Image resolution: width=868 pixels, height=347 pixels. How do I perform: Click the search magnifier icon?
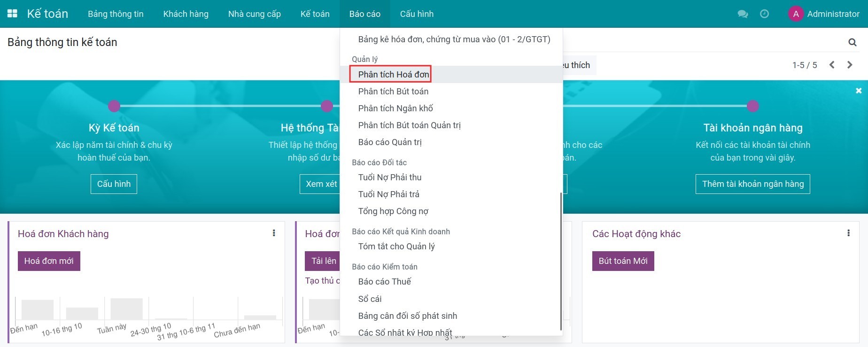click(x=852, y=43)
